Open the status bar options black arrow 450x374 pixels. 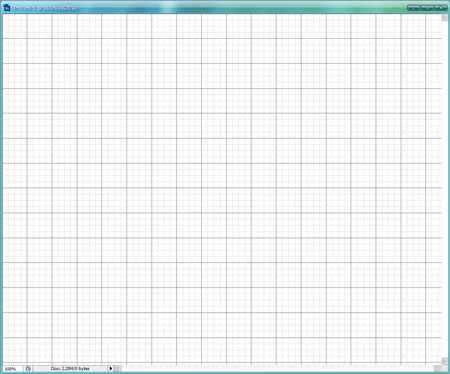pyautogui.click(x=111, y=369)
